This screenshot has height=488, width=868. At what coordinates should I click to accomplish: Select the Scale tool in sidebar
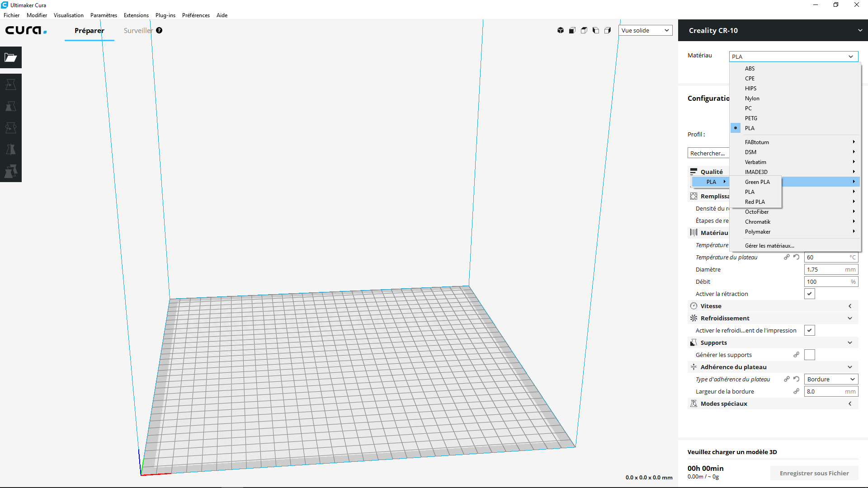tap(11, 106)
